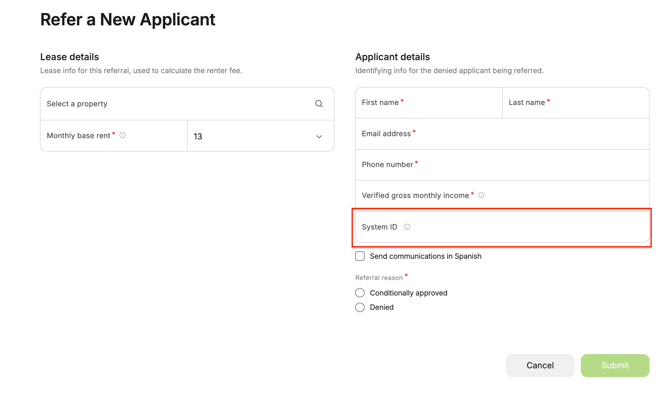This screenshot has height=394, width=670.
Task: Click Verified gross monthly income field
Action: coord(502,195)
